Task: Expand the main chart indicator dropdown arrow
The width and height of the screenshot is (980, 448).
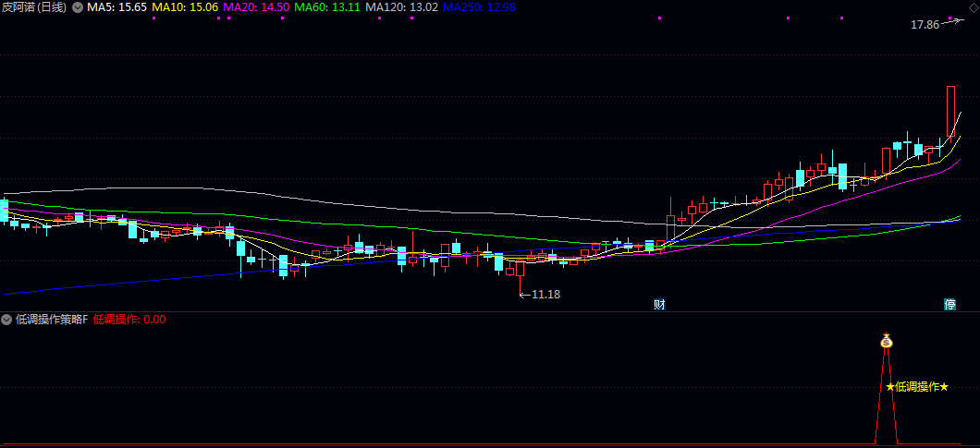Action: [x=78, y=8]
